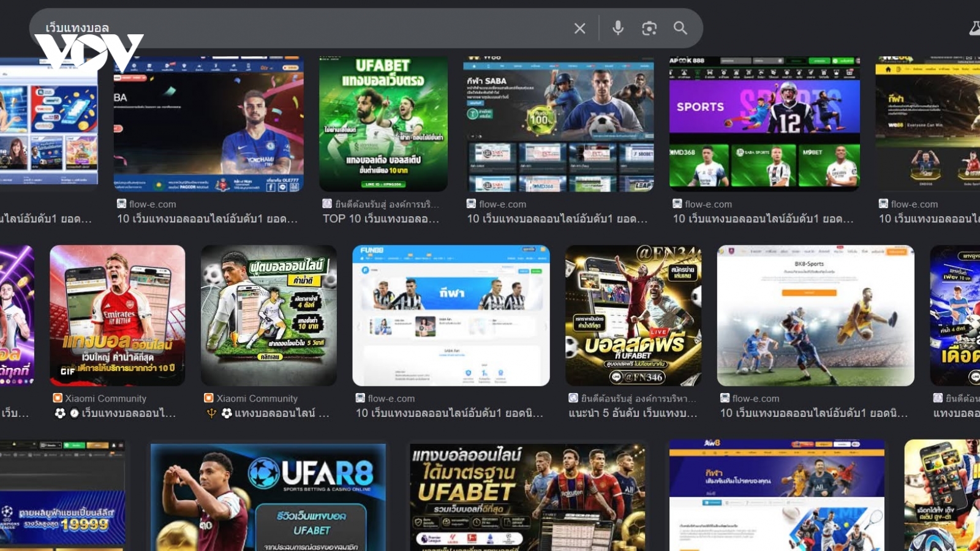Click flow-e.com favicon below กีฬา SABA image

(x=472, y=204)
